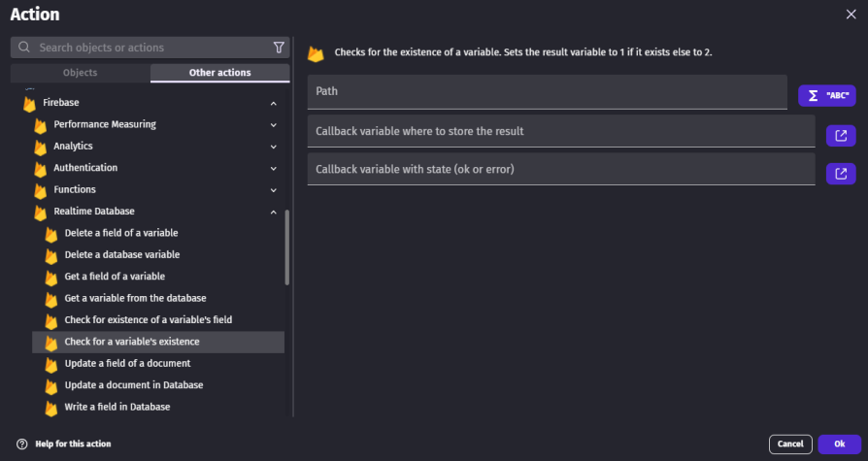
Task: Open expression editor with the Sigma ABC button
Action: (827, 96)
